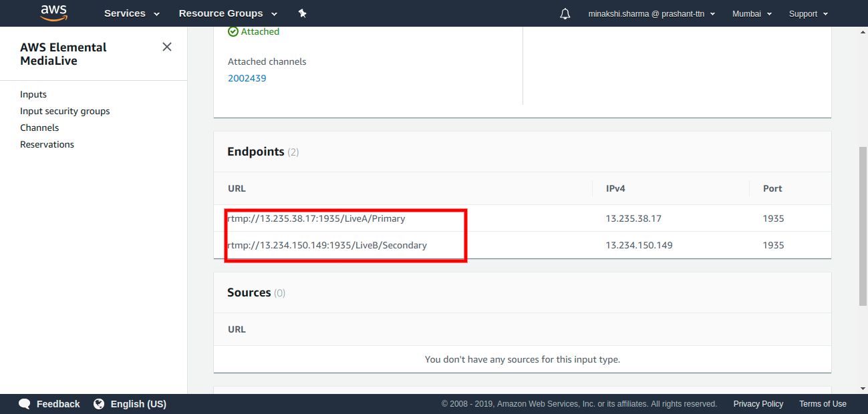Click port 1935 in Secondary row
Viewport: 868px width, 414px height.
tap(773, 245)
